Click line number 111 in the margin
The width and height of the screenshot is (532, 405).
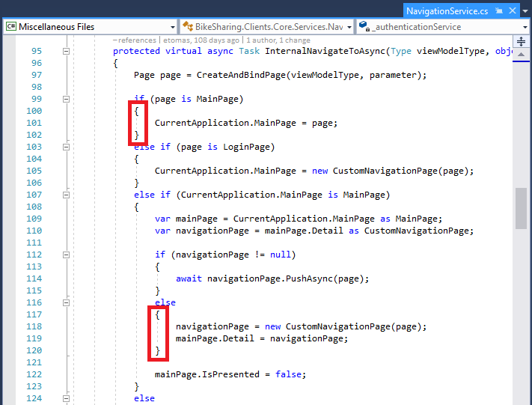34,243
